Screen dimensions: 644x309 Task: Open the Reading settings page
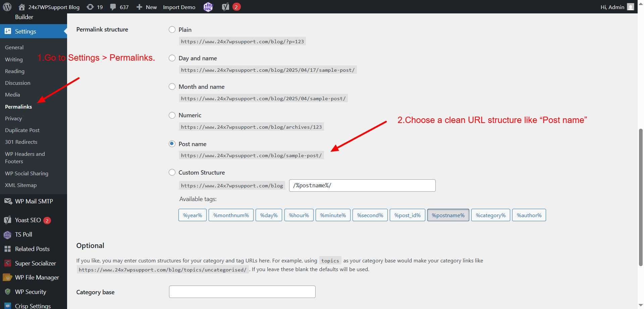(15, 71)
